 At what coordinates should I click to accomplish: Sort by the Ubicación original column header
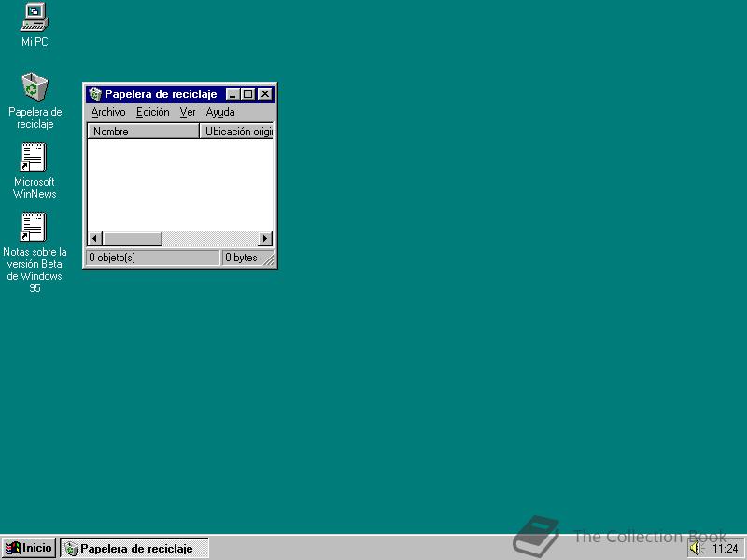pyautogui.click(x=237, y=132)
